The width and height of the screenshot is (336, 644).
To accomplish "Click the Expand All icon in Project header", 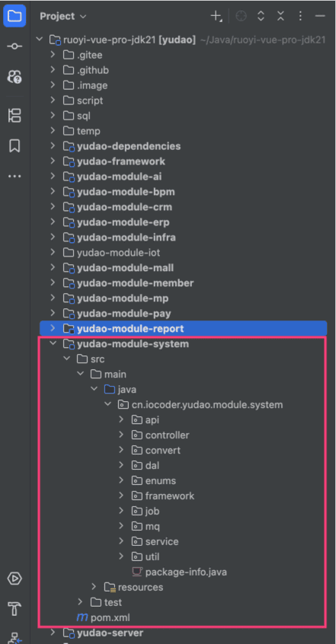I will tap(261, 16).
